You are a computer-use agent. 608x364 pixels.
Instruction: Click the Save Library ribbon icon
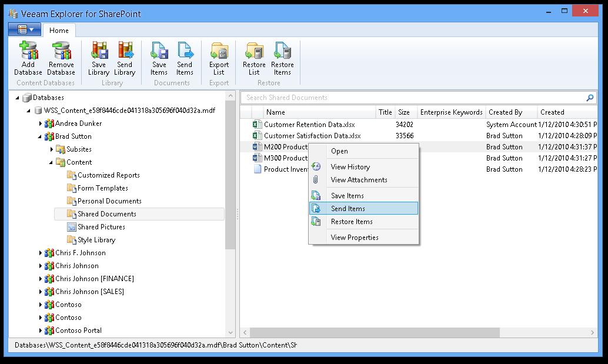99,51
